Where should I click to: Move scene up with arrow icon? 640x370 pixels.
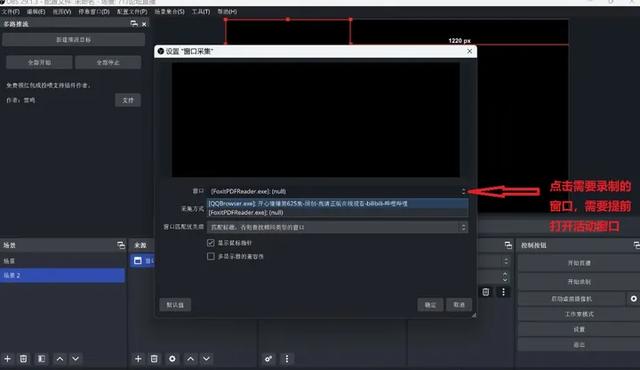[60, 359]
